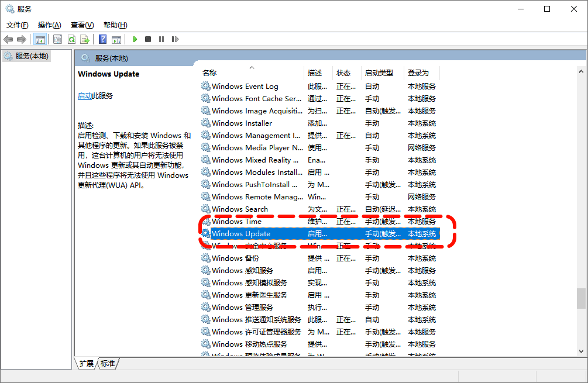Click the vertical scrollbar thumb in services list
This screenshot has width=588, height=383.
pos(581,298)
